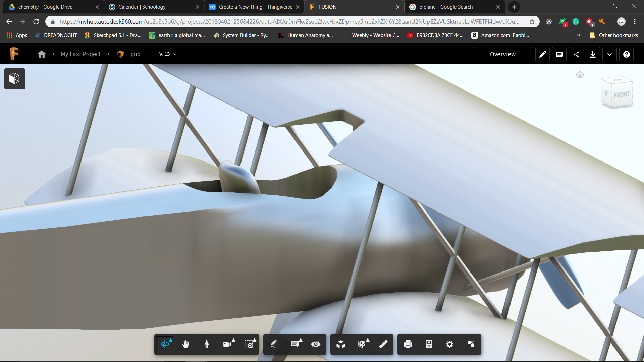Click the LEFT face of view cube
The width and height of the screenshot is (644, 362).
pos(606,93)
